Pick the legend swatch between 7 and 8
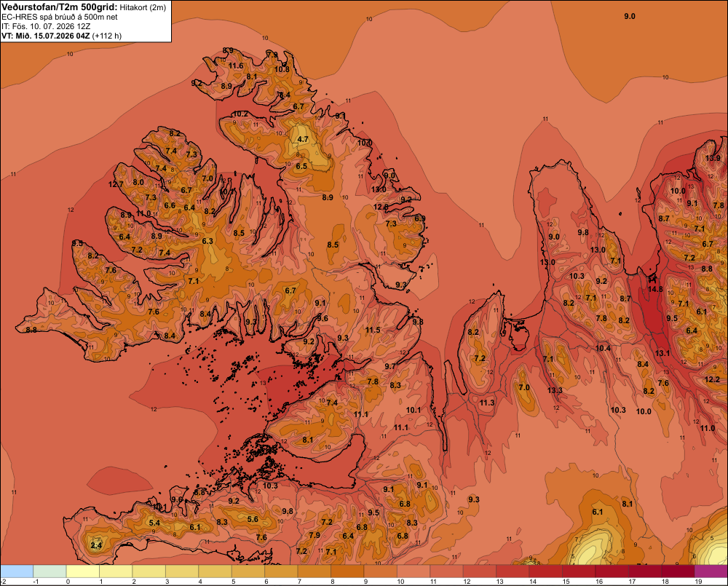728x586 pixels. click(314, 571)
